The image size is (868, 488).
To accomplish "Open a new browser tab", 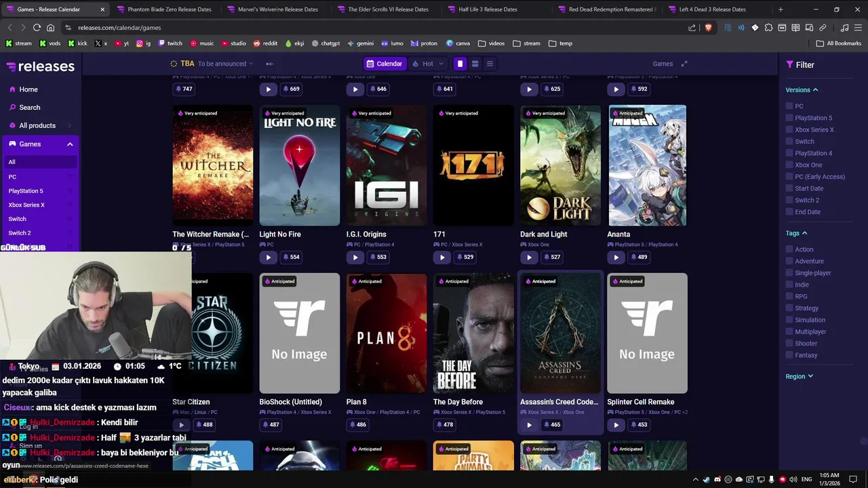I will point(781,9).
